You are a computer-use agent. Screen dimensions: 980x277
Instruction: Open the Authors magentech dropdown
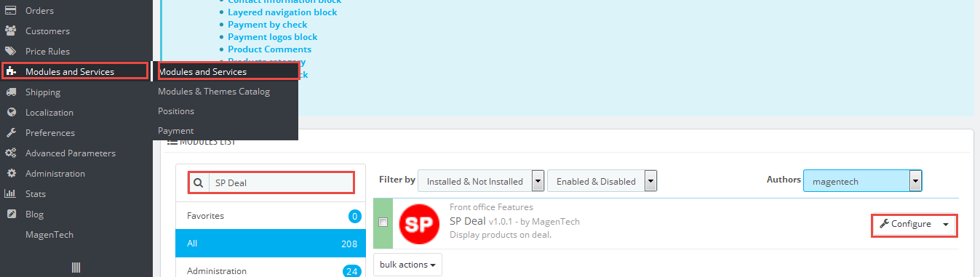(863, 181)
